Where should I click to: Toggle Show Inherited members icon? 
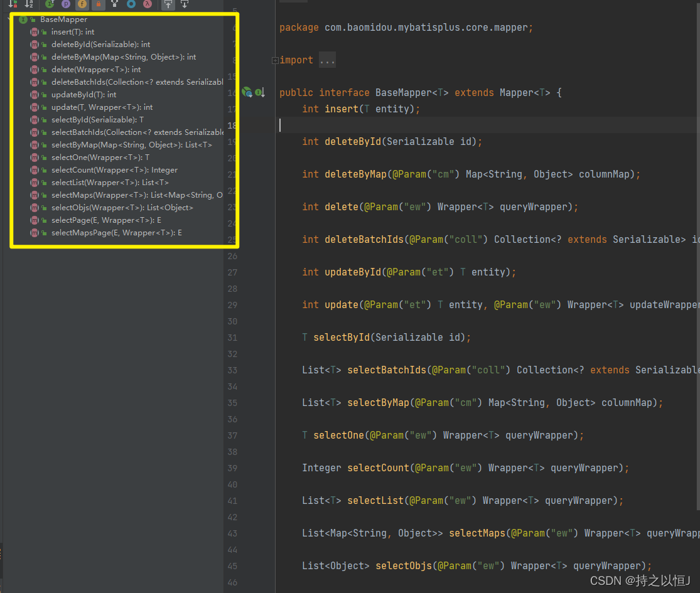pos(50,4)
